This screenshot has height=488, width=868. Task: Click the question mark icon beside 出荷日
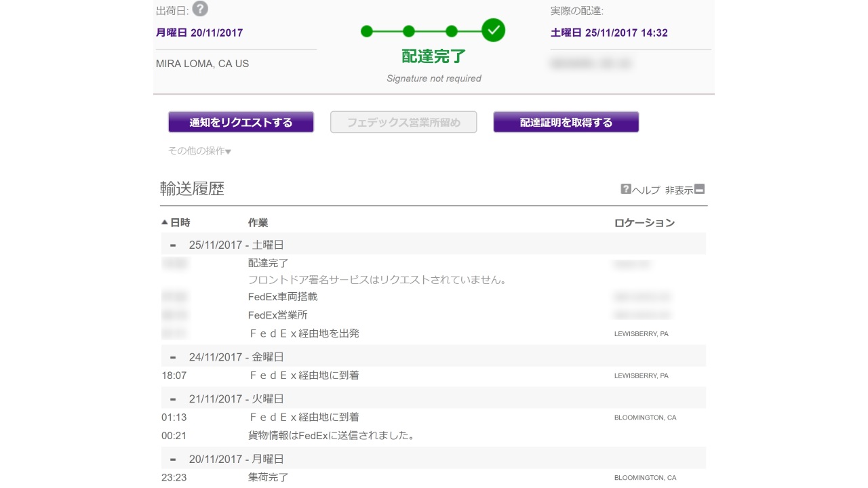tap(200, 9)
